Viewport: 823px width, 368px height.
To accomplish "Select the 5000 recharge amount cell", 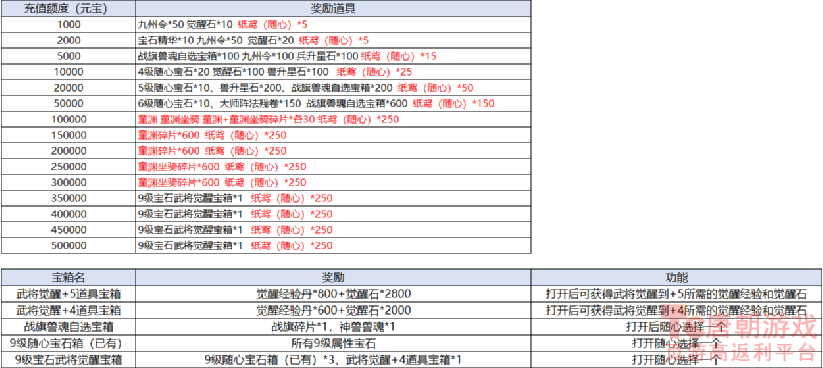I will click(x=68, y=56).
